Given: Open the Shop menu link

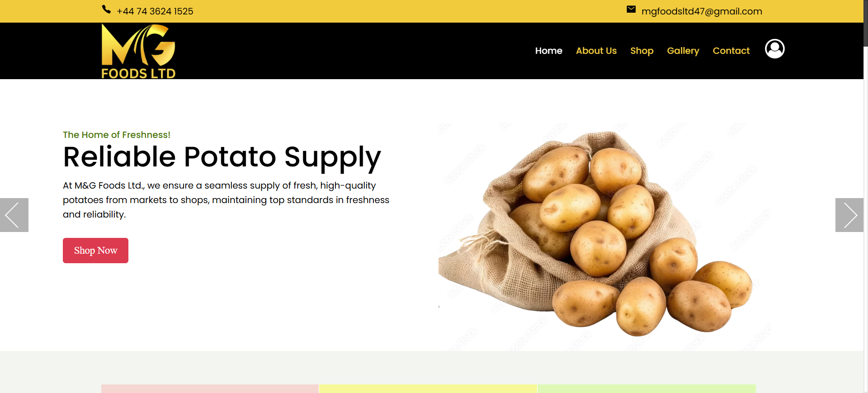Looking at the screenshot, I should pos(642,51).
